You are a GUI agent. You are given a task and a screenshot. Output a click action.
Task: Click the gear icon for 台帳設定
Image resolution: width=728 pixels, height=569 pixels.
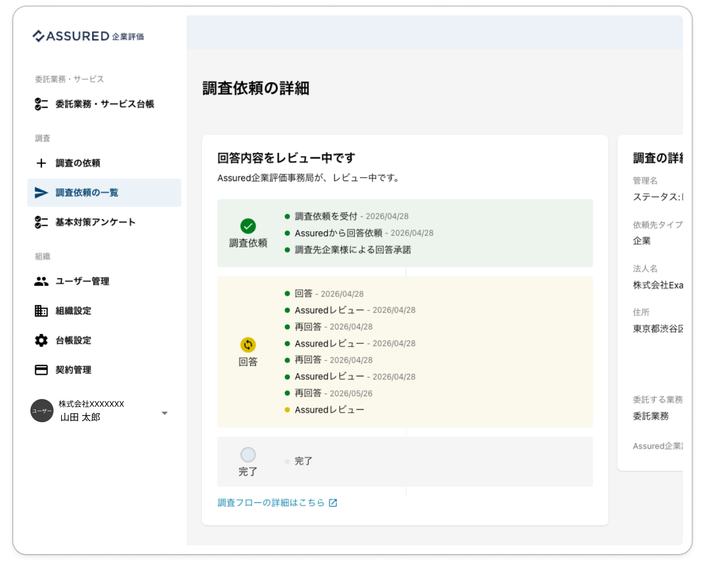[41, 341]
